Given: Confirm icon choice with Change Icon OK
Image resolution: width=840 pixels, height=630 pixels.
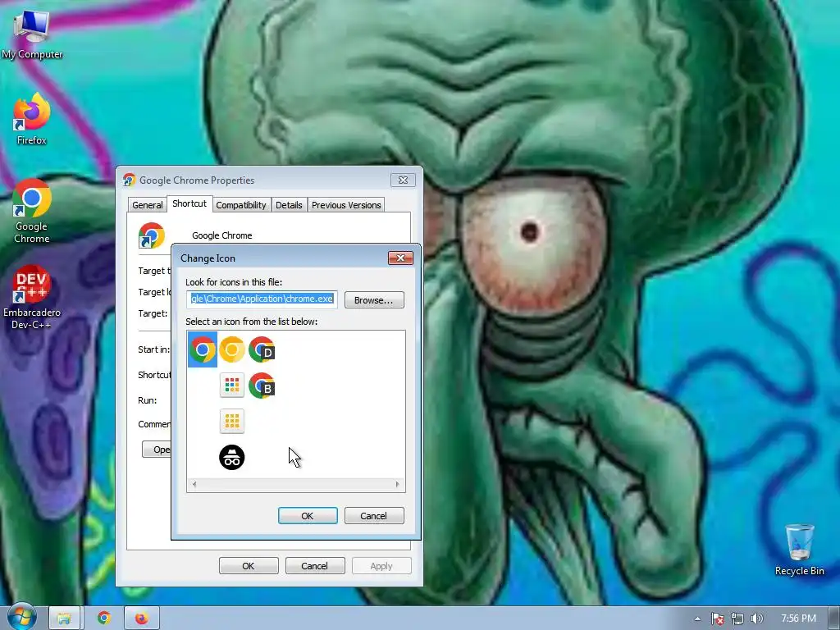Looking at the screenshot, I should pos(308,516).
